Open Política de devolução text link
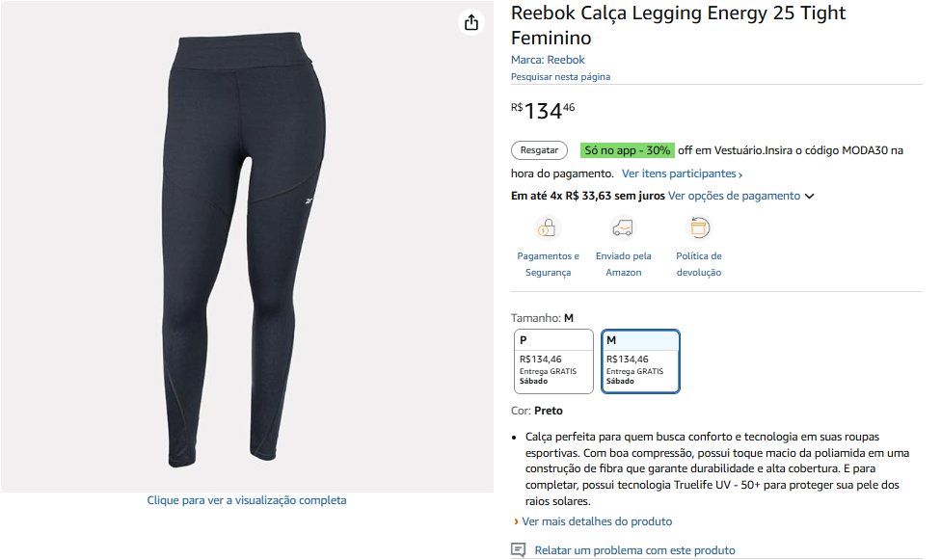The height and width of the screenshot is (560, 941). tap(699, 264)
